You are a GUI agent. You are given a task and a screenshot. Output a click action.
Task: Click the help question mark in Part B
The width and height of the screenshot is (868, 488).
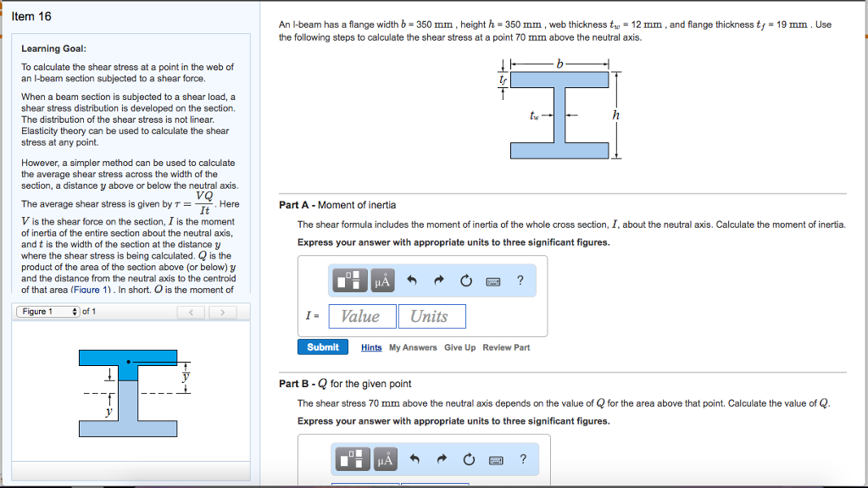tap(523, 459)
